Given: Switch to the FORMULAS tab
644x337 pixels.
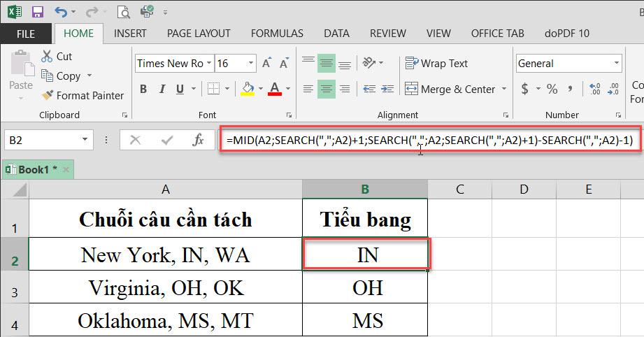Looking at the screenshot, I should [277, 33].
